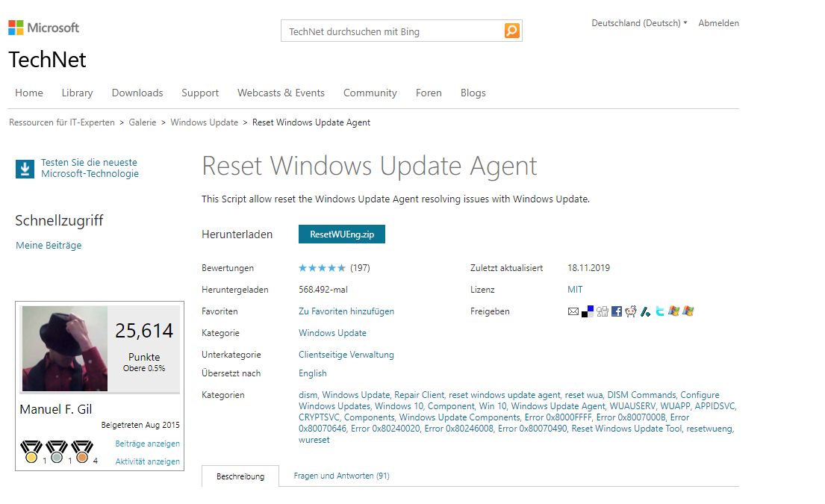This screenshot has width=825, height=504.
Task: Open the Community navigation item
Action: coord(370,93)
